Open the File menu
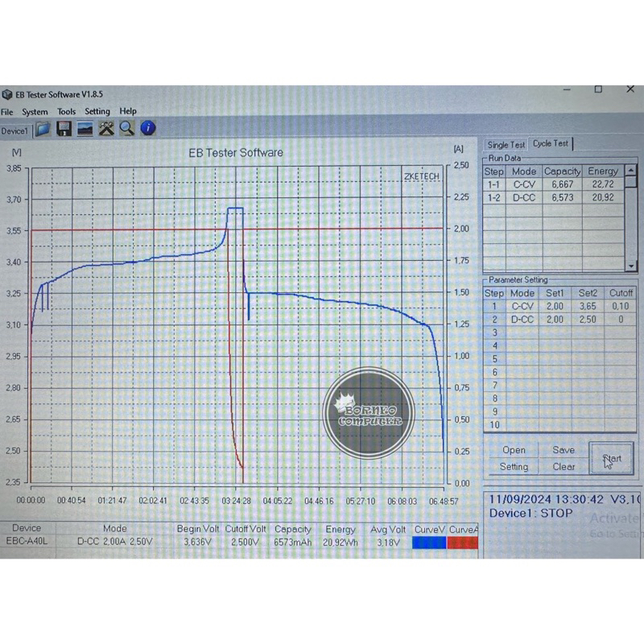644x644 pixels. click(7, 112)
